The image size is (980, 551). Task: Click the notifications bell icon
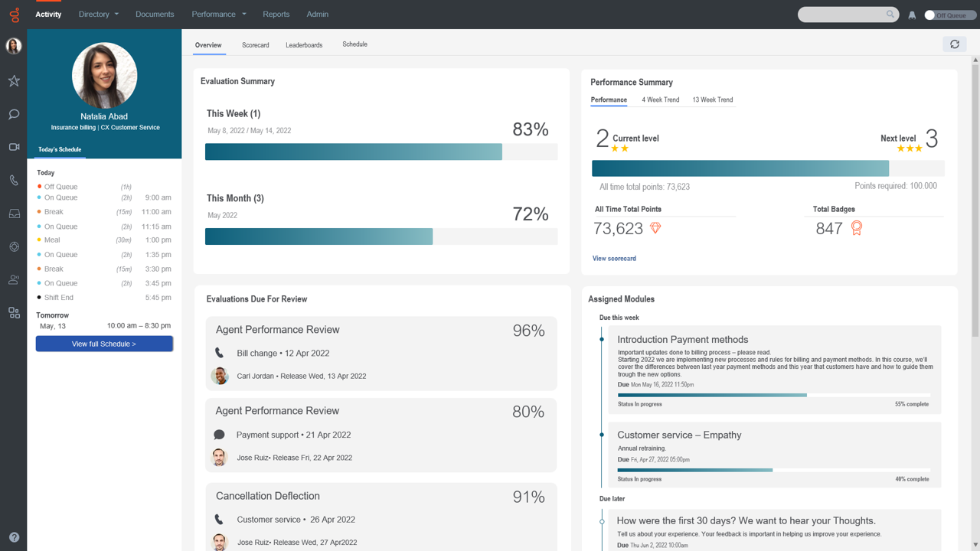click(912, 15)
